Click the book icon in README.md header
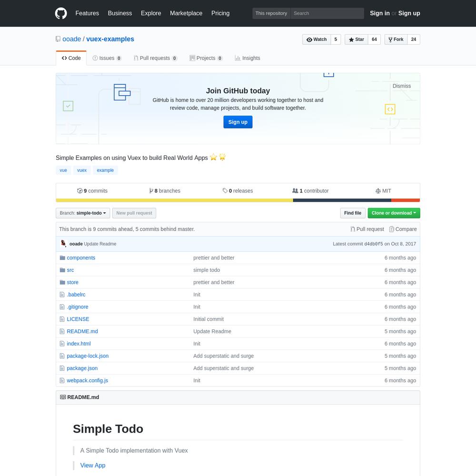 coord(63,397)
